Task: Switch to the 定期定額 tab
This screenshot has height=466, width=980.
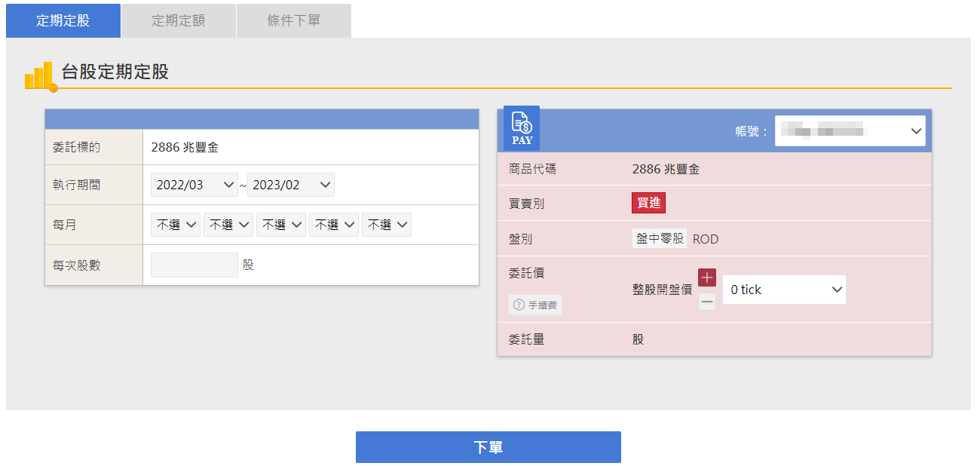Action: point(179,20)
